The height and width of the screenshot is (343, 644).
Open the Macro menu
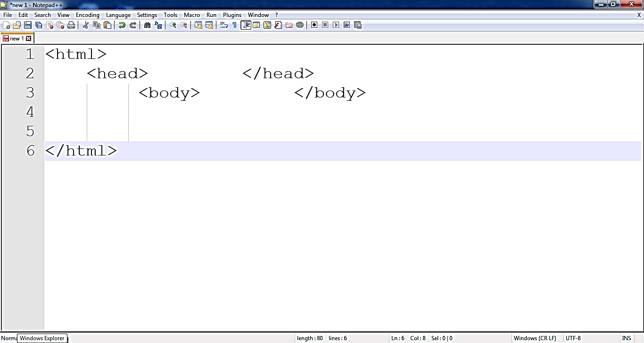192,15
